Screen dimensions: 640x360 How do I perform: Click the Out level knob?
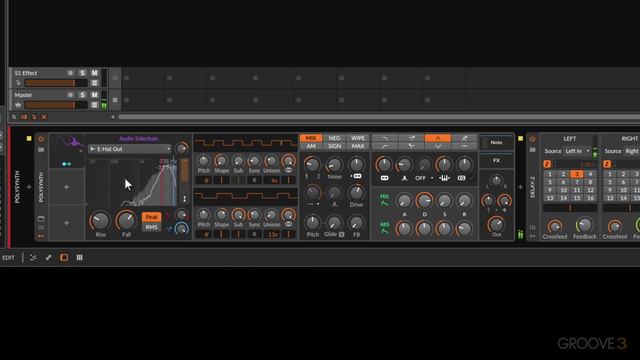[496, 224]
